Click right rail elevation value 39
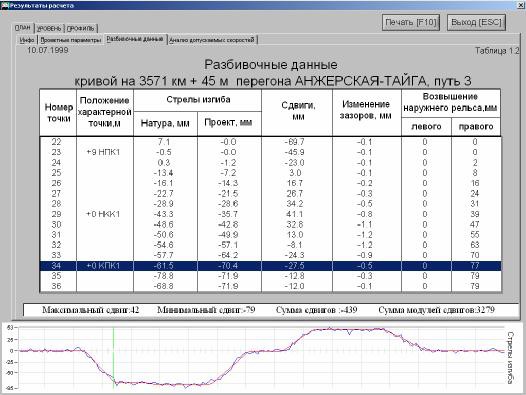 pos(475,214)
